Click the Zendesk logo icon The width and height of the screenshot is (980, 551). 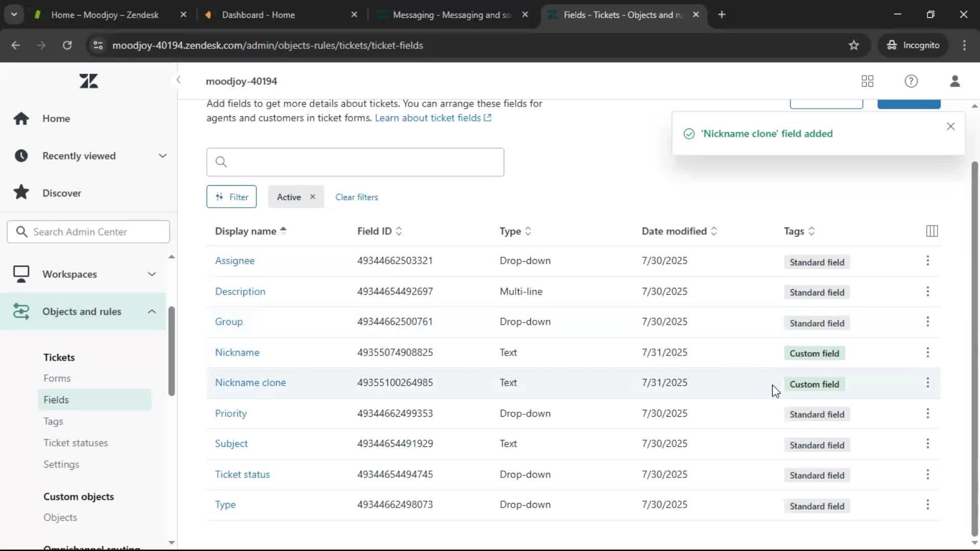pyautogui.click(x=88, y=81)
